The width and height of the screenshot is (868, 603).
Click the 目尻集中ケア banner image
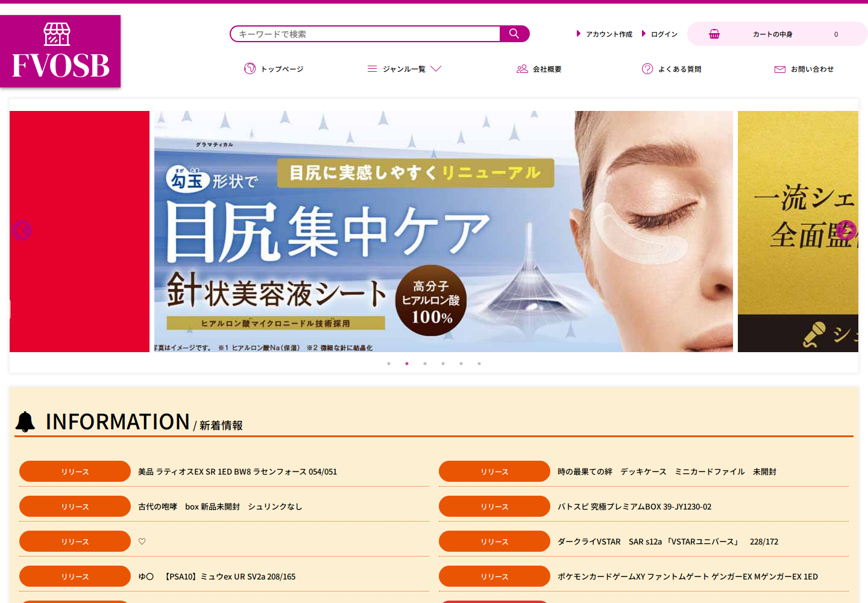point(444,232)
